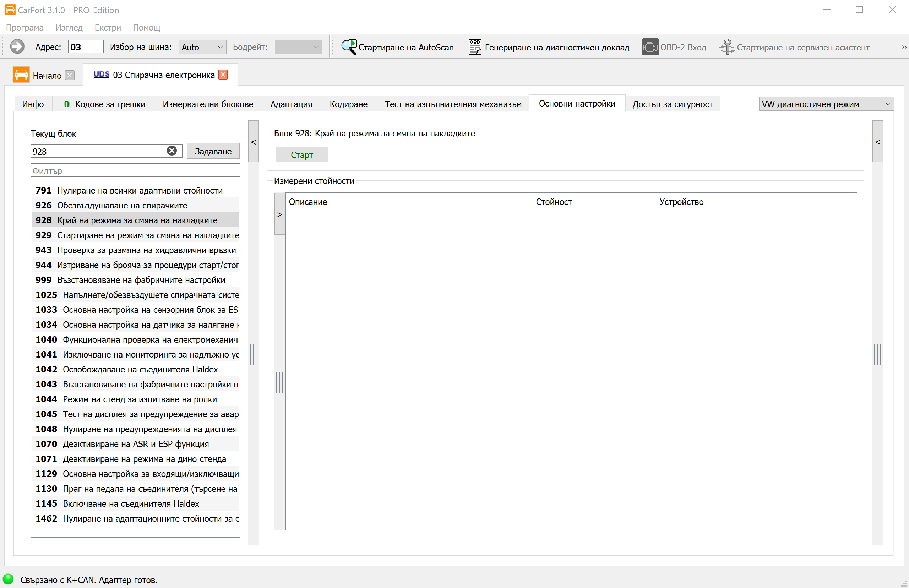The image size is (909, 588).
Task: Clear the current block field with the X icon
Action: pos(172,151)
